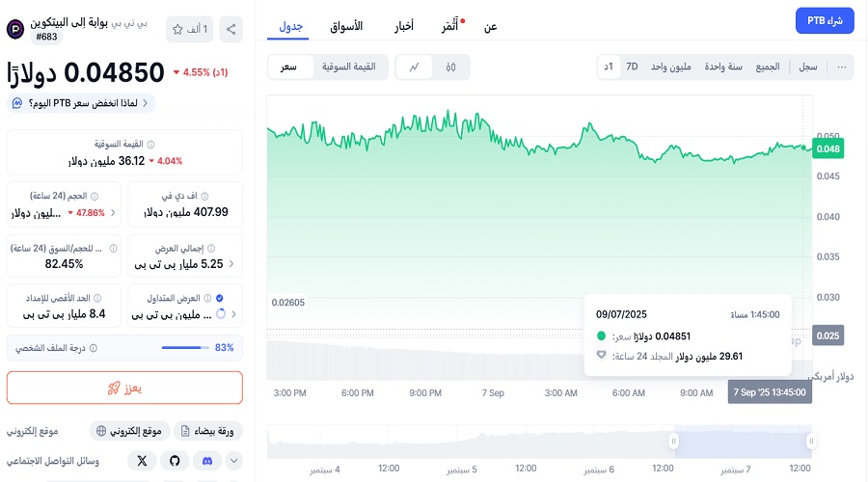Screen dimensions: 868x482
Task: Expand more social links chevron
Action: [x=234, y=461]
